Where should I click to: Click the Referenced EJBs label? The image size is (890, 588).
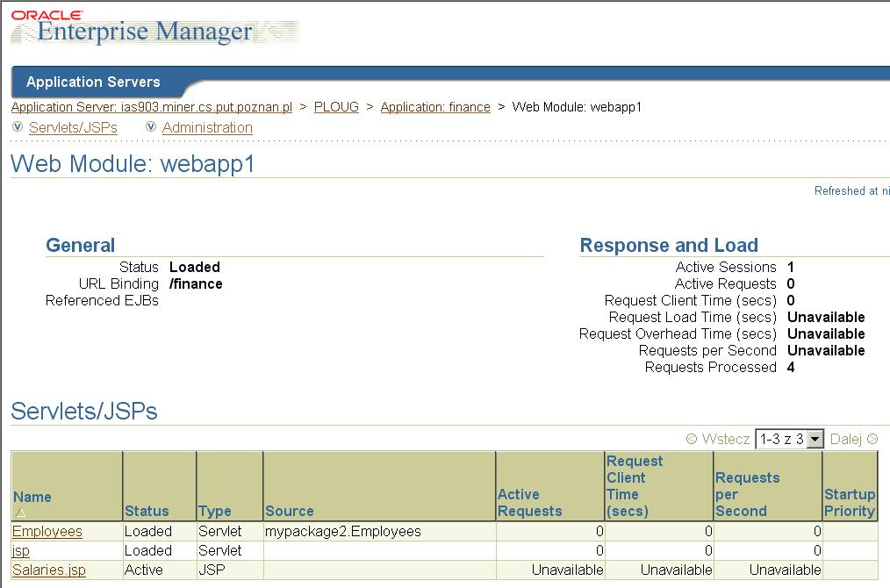pos(102,300)
